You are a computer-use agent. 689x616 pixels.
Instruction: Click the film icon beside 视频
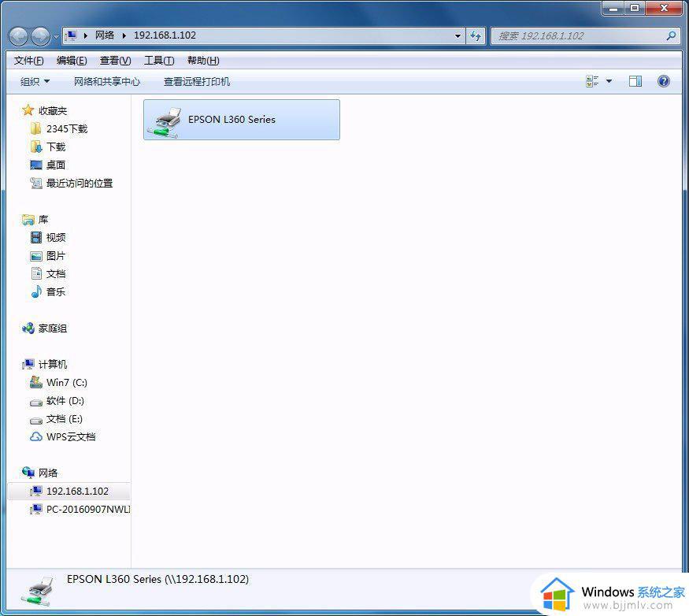36,237
